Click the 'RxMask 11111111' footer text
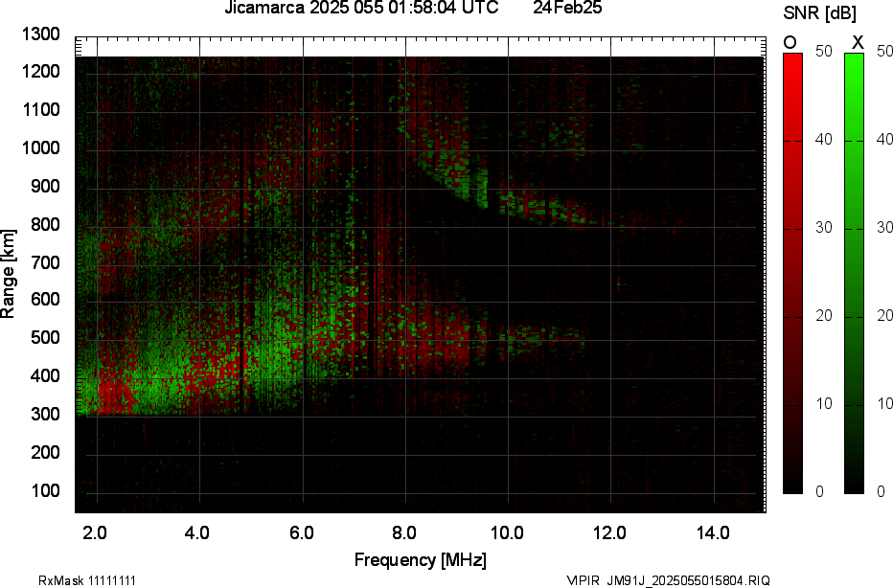 pyautogui.click(x=87, y=580)
